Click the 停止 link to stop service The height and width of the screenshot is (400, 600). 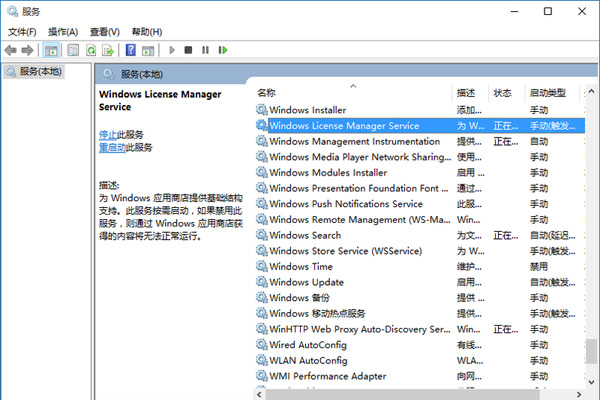pyautogui.click(x=108, y=134)
